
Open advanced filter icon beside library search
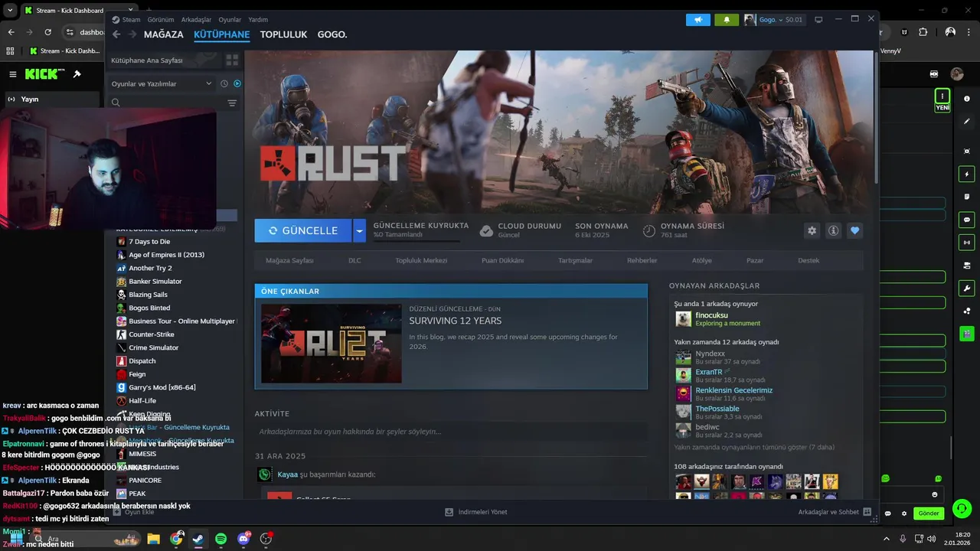pos(232,103)
